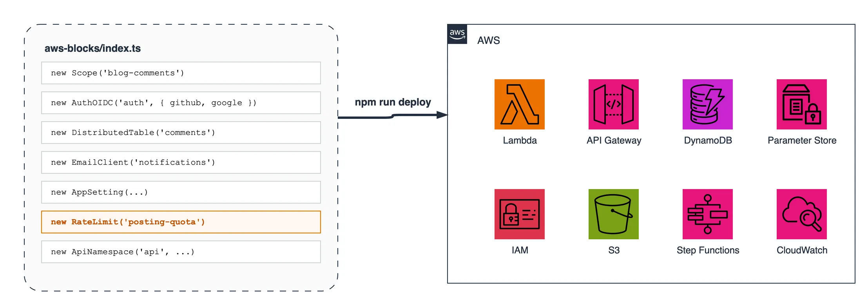
Task: Click the npm run deploy label
Action: point(393,102)
